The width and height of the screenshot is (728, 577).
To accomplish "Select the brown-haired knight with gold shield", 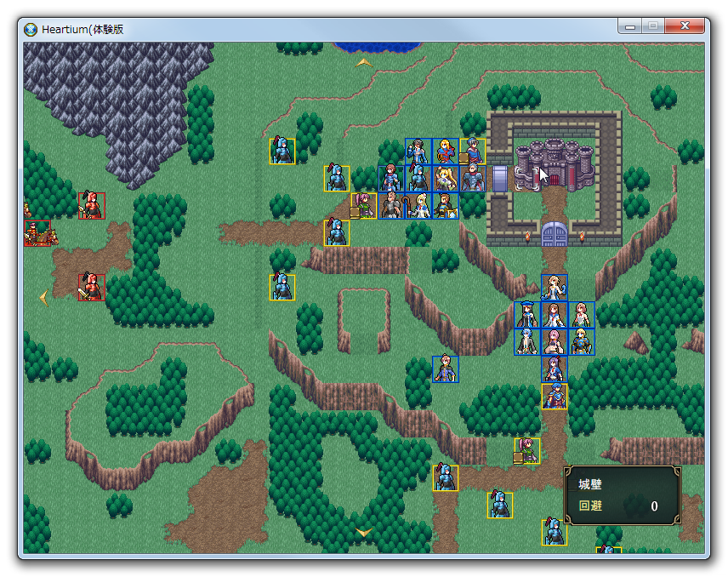I will 446,206.
